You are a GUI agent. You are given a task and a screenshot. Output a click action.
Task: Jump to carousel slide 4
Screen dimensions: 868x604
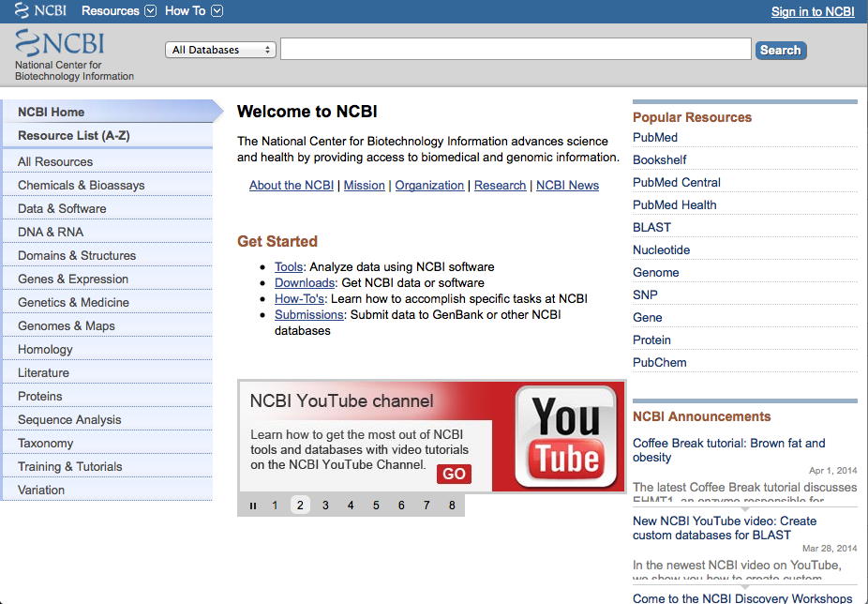click(351, 506)
